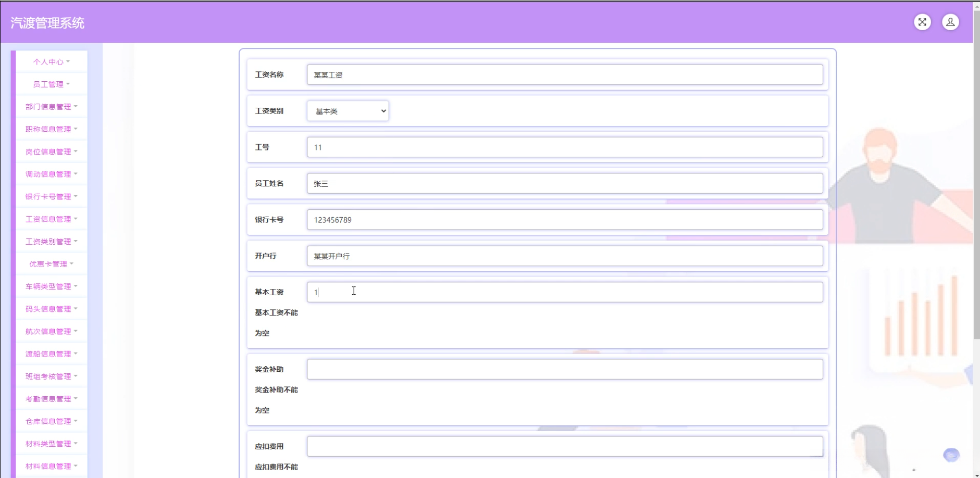Click the 工资名称 field label
Screen dimensions: 980x478
pyautogui.click(x=269, y=74)
